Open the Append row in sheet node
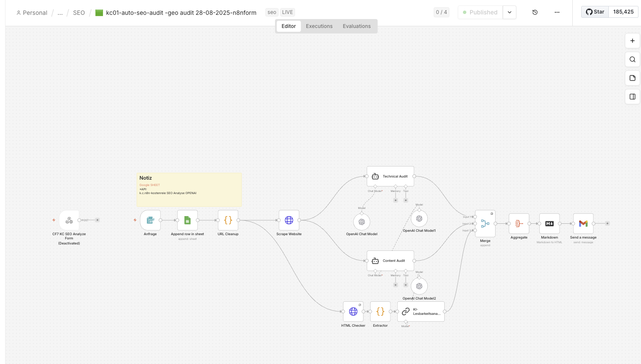The image size is (641, 364). point(187,220)
